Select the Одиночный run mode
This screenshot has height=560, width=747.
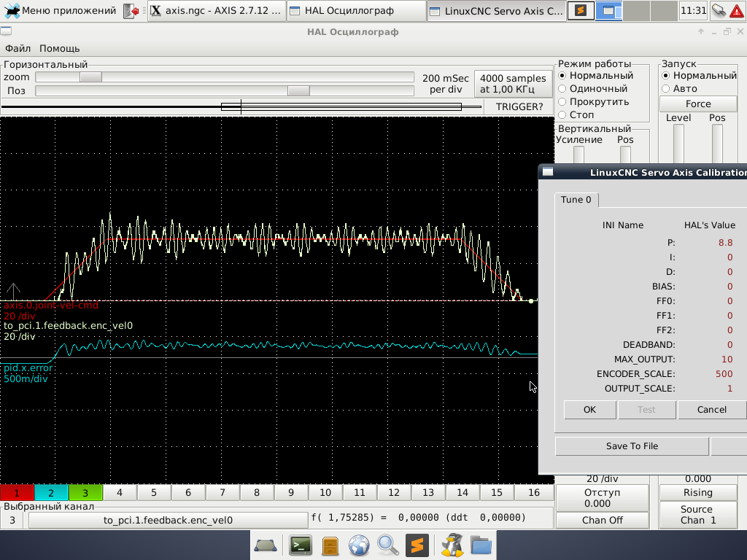(x=562, y=89)
